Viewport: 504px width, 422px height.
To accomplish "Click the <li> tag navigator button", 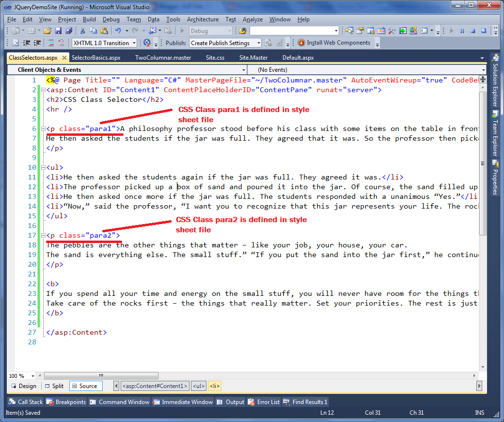I will coord(215,386).
